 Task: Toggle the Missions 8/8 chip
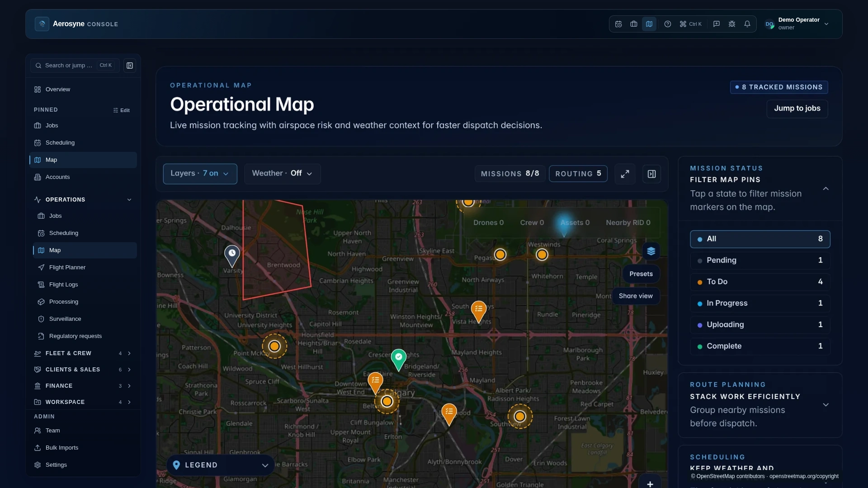(x=509, y=174)
